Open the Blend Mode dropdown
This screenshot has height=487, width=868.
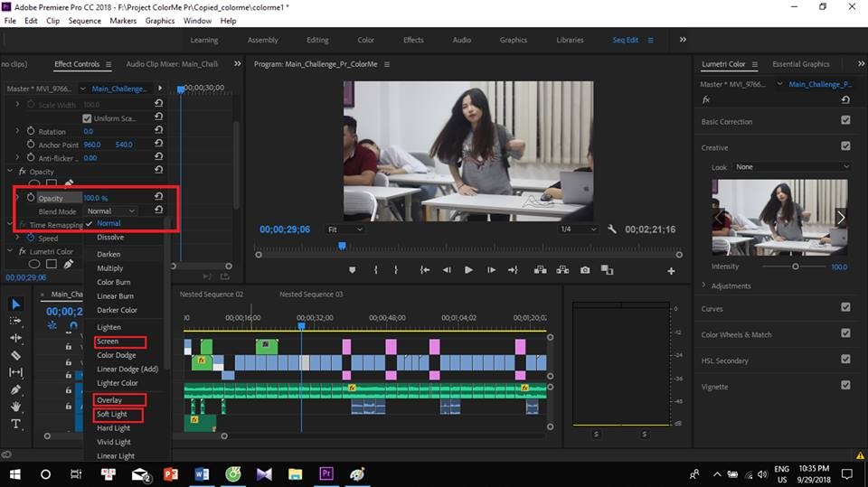point(110,211)
